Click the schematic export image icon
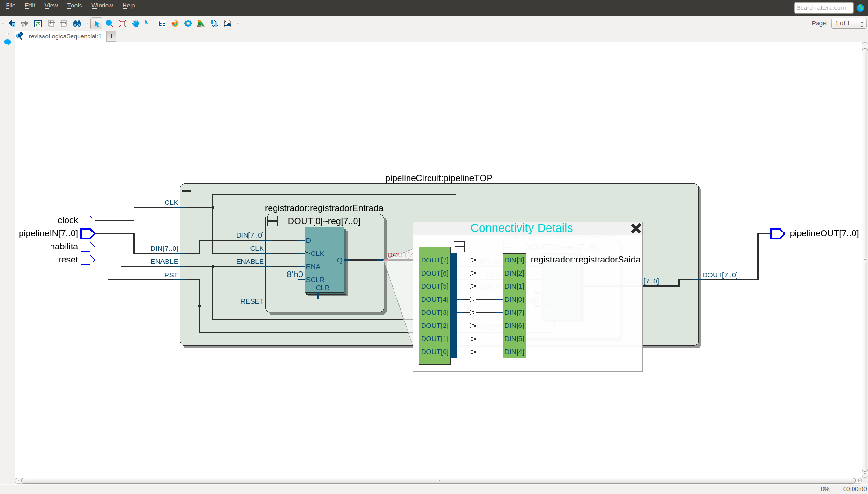The width and height of the screenshot is (868, 494). tap(227, 23)
